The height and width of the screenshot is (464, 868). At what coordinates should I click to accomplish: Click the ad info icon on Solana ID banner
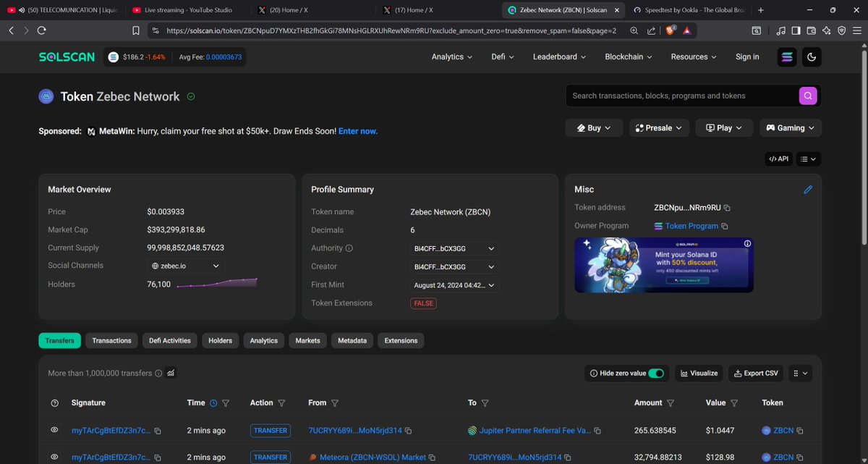click(x=748, y=243)
